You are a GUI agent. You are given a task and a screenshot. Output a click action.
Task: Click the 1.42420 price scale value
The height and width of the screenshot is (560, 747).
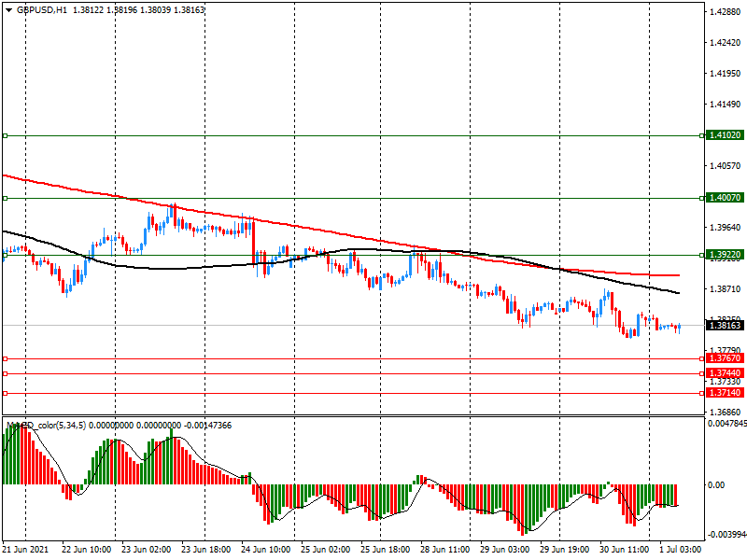[726, 43]
